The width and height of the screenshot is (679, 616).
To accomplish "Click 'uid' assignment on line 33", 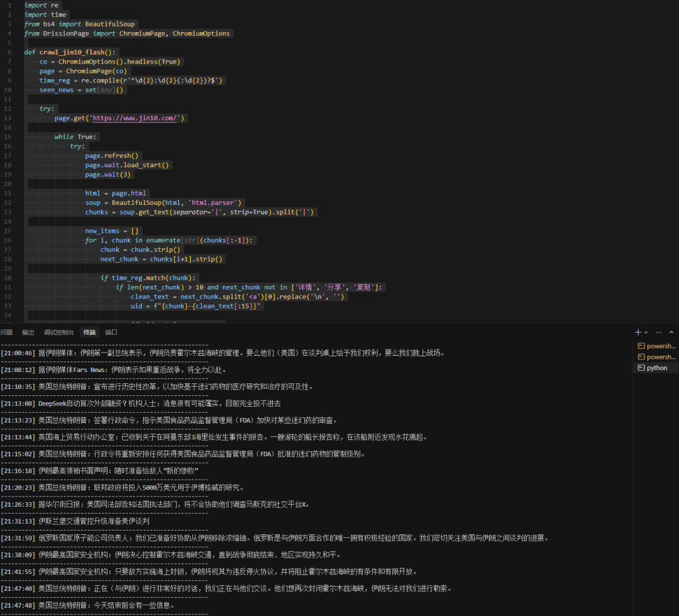I will 136,306.
